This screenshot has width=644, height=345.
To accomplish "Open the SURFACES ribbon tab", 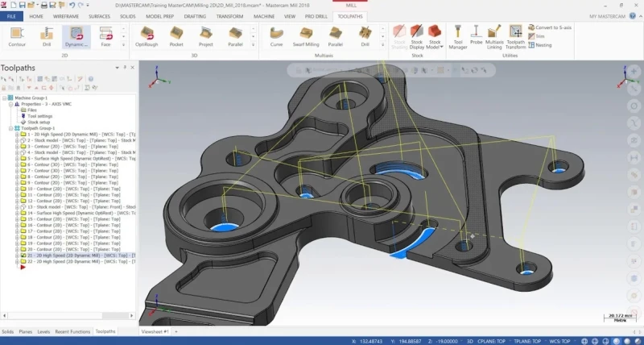I will click(x=99, y=16).
